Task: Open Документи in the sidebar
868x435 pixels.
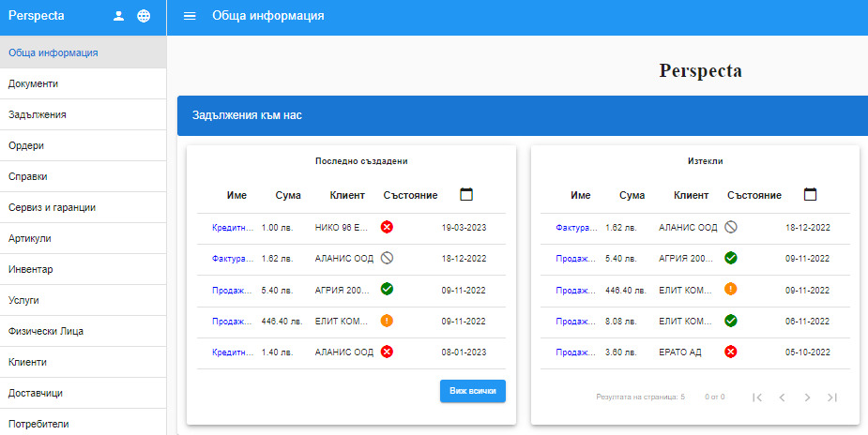Action: click(x=34, y=83)
